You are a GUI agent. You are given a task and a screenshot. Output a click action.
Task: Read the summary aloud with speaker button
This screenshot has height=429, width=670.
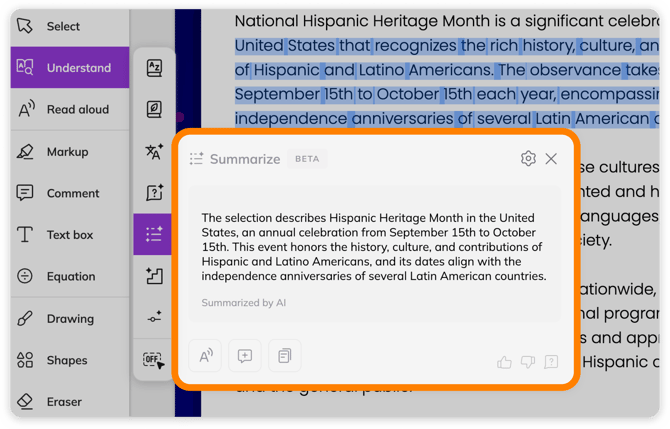pyautogui.click(x=206, y=356)
